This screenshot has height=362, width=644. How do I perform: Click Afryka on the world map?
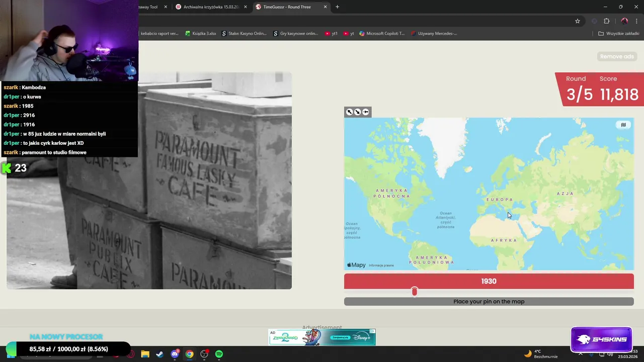pyautogui.click(x=504, y=240)
